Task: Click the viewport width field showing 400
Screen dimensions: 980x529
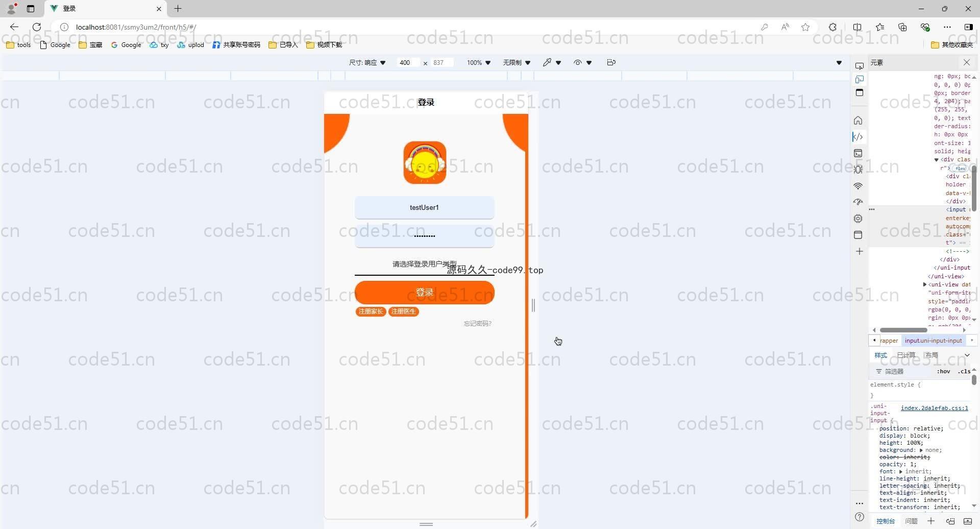Action: coord(408,62)
